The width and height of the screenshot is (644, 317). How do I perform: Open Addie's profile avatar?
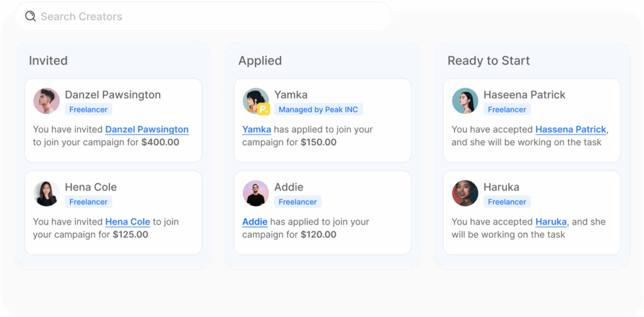tap(255, 193)
